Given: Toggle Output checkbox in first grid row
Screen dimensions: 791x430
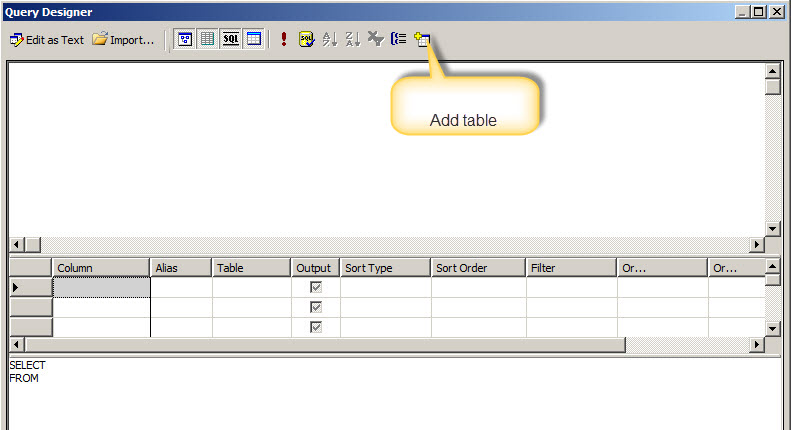Looking at the screenshot, I should point(316,287).
